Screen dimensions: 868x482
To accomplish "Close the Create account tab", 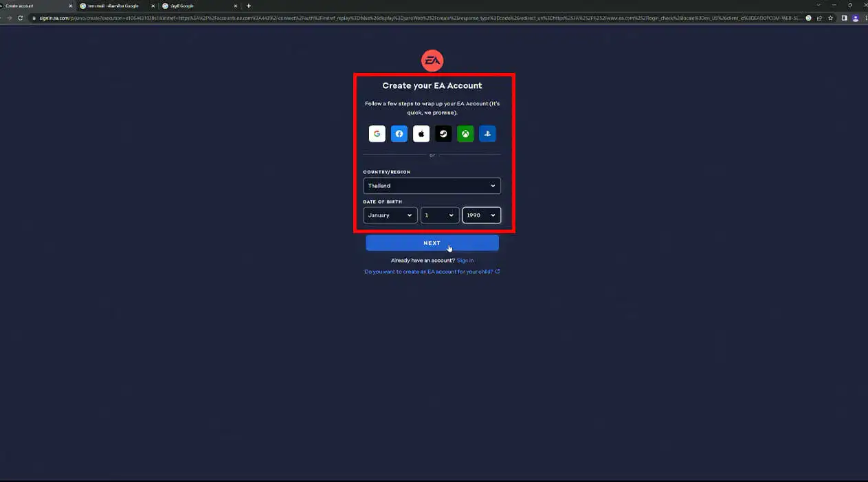I will coord(70,6).
